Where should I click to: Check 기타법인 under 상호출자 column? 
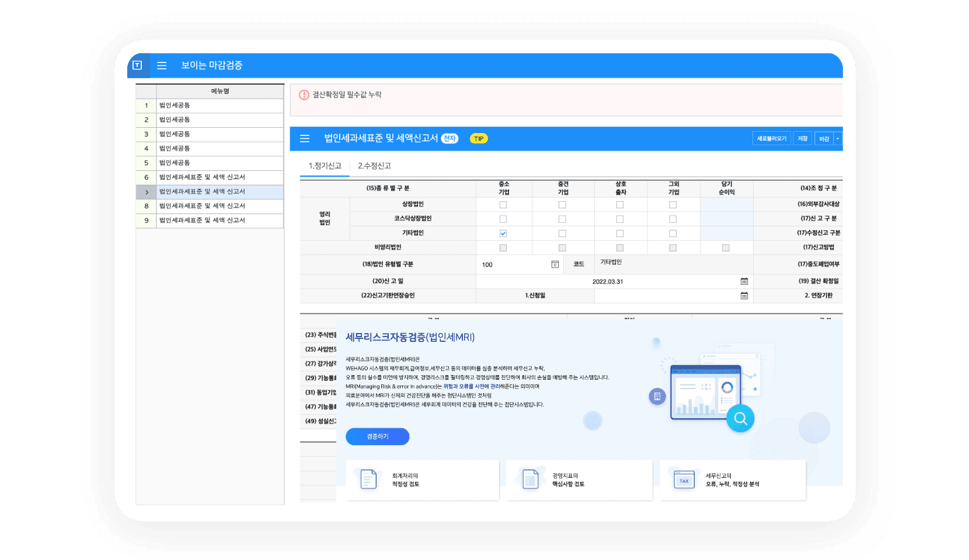click(620, 233)
